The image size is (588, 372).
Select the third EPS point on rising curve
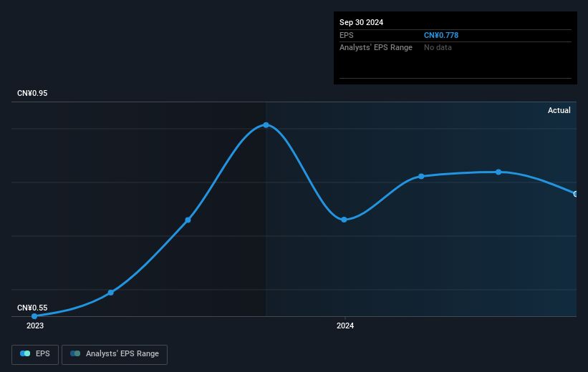188,220
